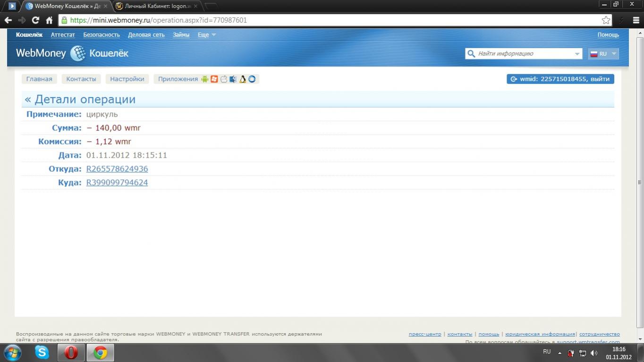Click the browser home button
The width and height of the screenshot is (644, 362).
[x=49, y=20]
